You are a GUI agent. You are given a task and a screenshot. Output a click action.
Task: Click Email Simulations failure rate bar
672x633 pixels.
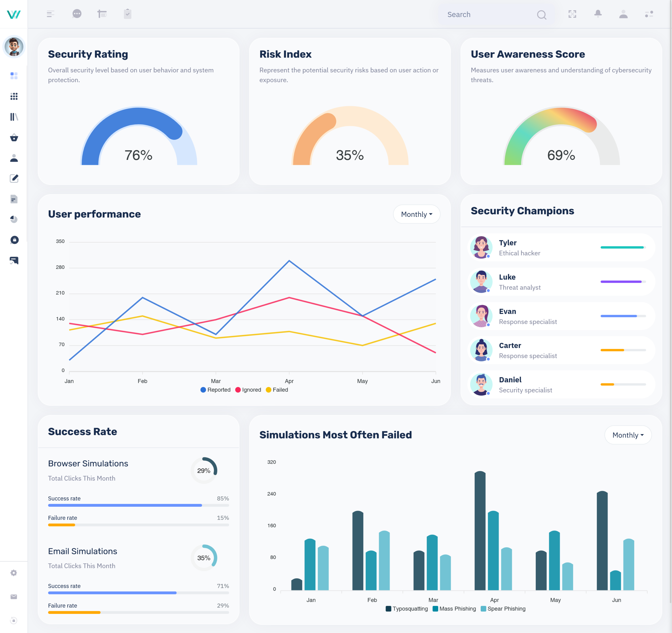tap(138, 612)
